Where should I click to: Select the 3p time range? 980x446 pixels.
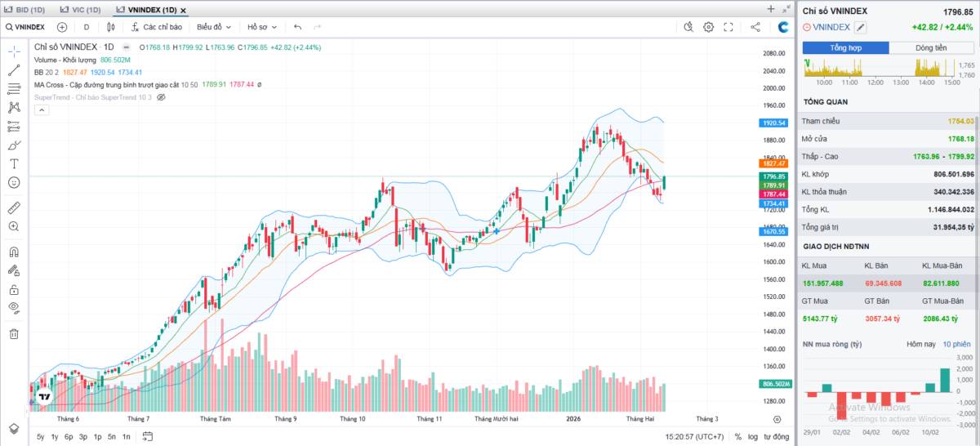tap(83, 437)
